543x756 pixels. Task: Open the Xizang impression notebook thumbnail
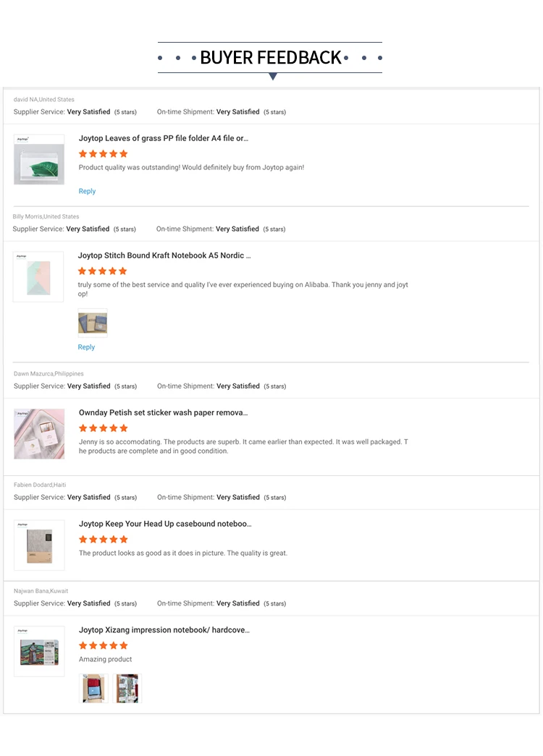point(39,651)
